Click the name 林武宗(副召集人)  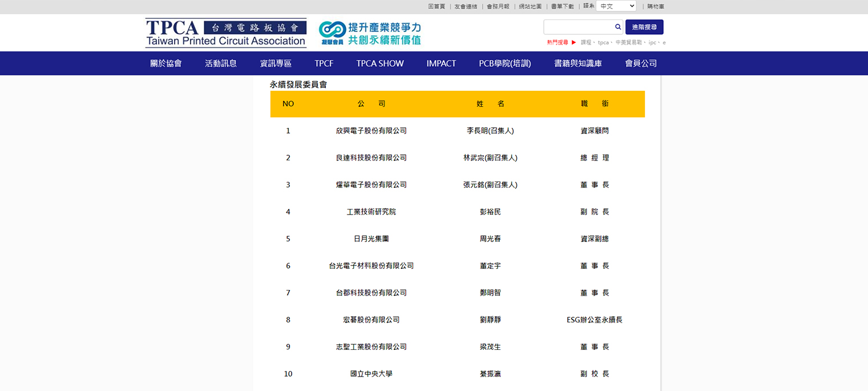coord(491,158)
